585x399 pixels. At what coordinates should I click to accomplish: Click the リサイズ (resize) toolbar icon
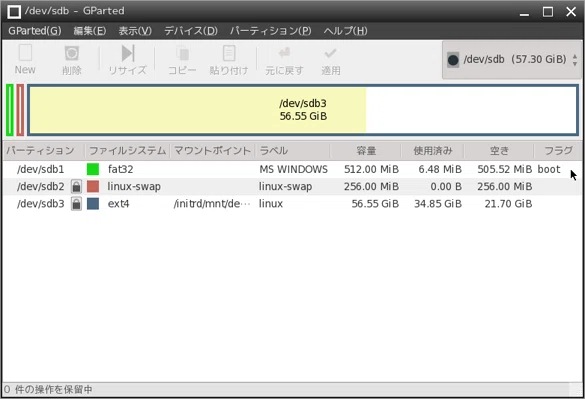[x=128, y=53]
